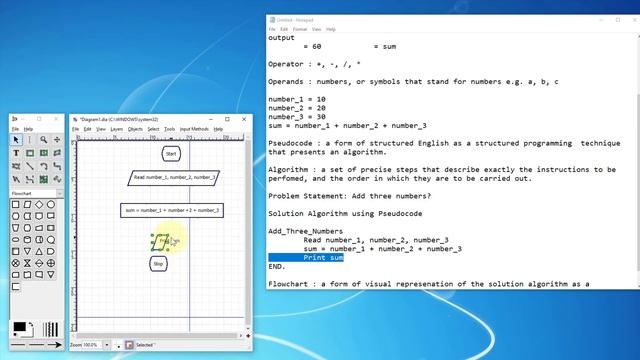Click 'END.' text in Notepad
This screenshot has height=360, width=640.
click(x=277, y=267)
